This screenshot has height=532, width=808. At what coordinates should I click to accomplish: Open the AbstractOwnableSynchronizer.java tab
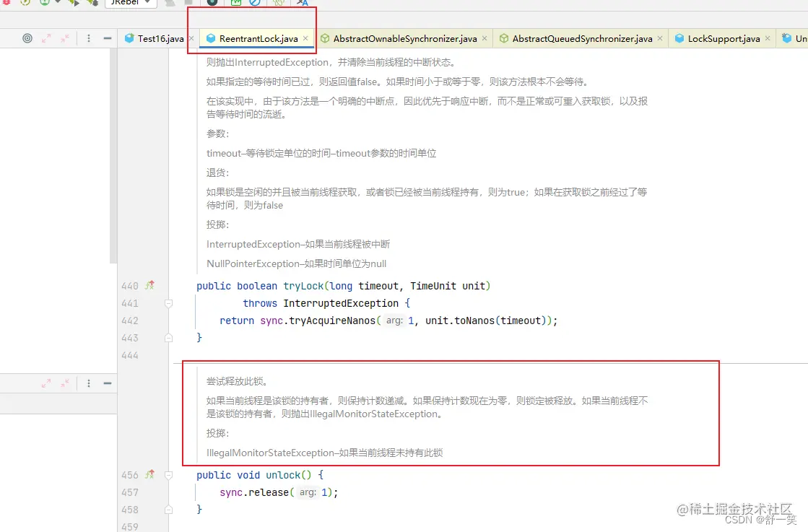click(x=405, y=39)
